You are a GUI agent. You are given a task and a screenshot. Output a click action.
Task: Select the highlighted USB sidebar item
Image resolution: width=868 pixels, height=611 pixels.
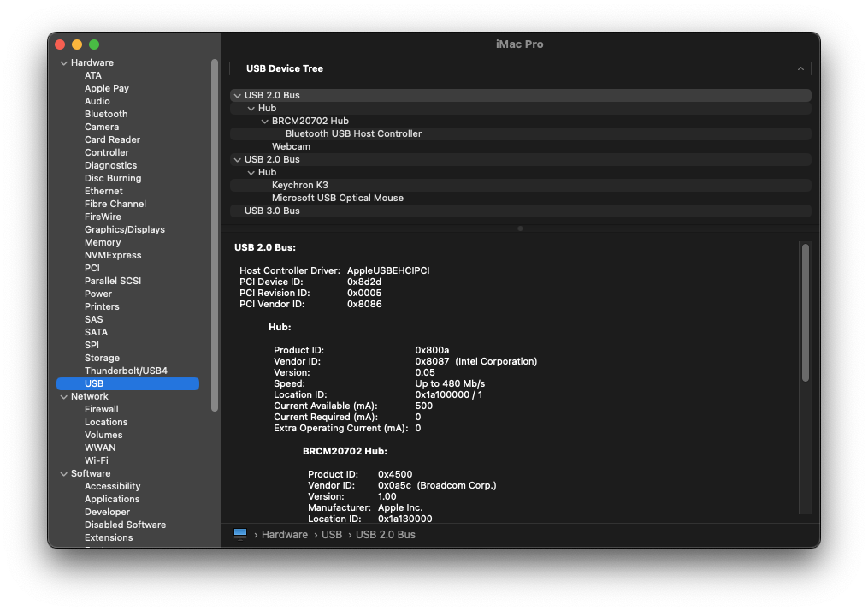pyautogui.click(x=128, y=384)
